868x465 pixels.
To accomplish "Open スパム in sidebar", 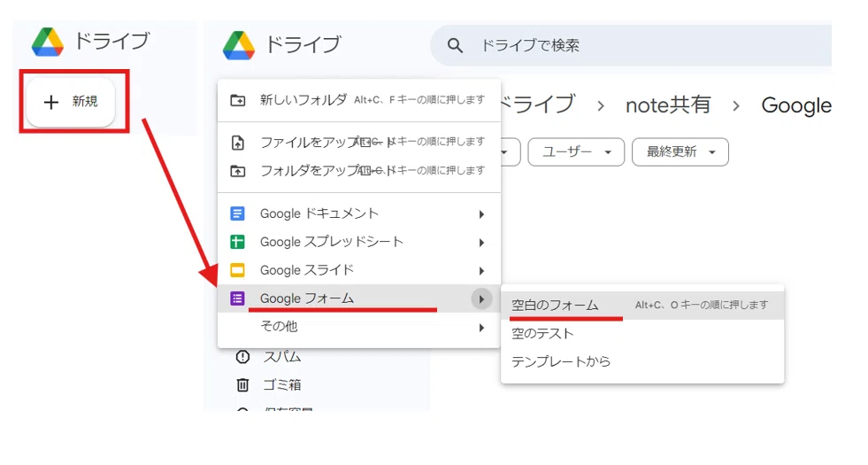I will point(282,357).
